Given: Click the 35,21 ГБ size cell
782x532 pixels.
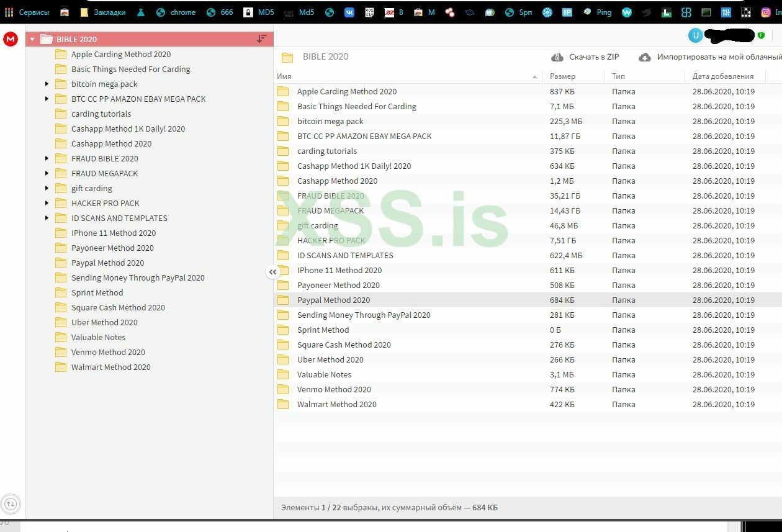Looking at the screenshot, I should click(x=565, y=196).
